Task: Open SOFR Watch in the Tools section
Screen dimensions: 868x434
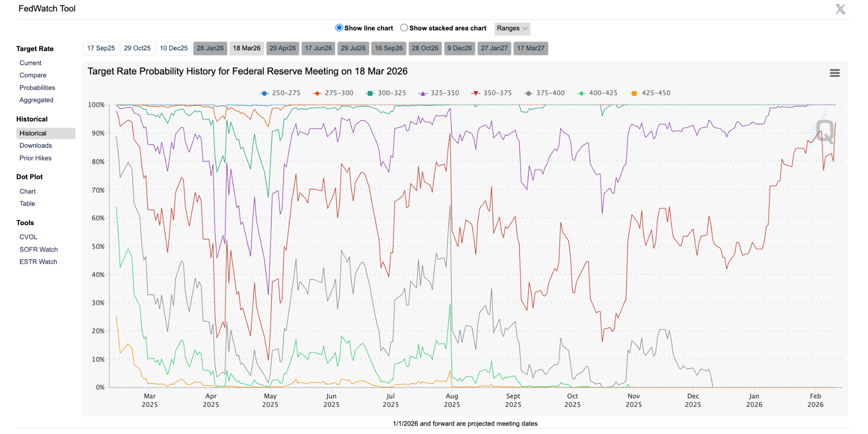Action: pos(39,249)
